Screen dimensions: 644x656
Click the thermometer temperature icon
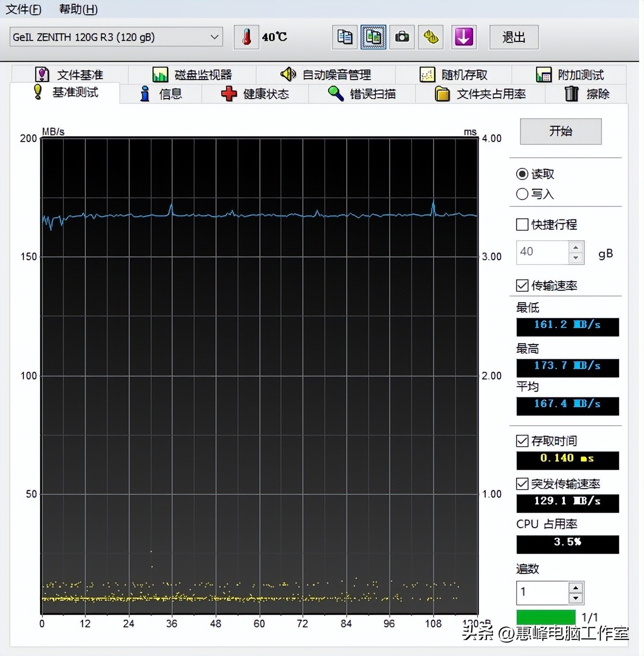coord(247,37)
